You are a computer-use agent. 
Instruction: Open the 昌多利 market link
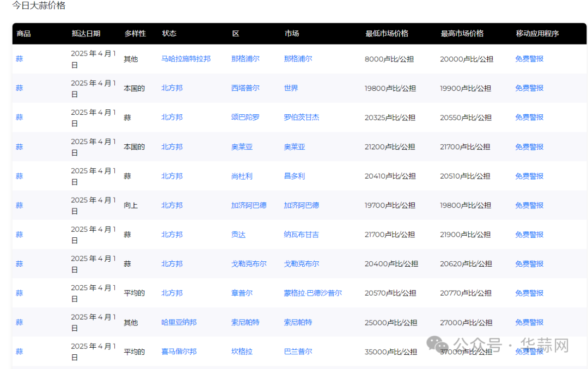pyautogui.click(x=295, y=176)
